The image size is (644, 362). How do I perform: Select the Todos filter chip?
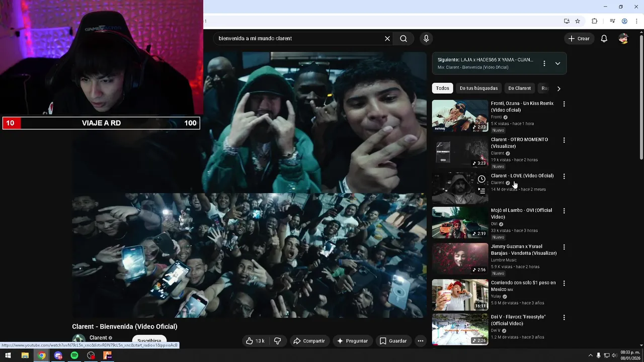pos(443,88)
